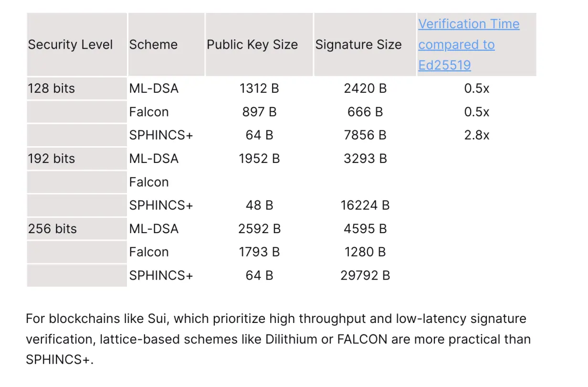
Task: Click the Signature Size column header
Action: [358, 44]
